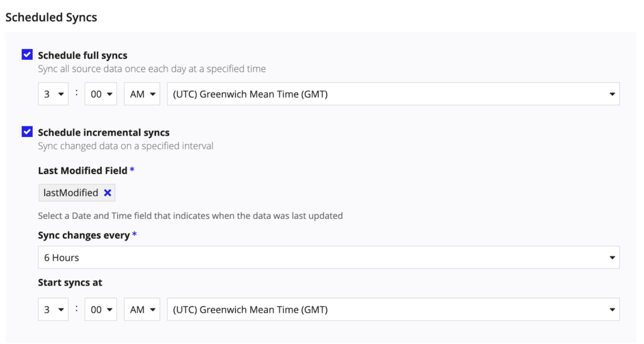Open the full sync minutes dropdown

tap(101, 94)
